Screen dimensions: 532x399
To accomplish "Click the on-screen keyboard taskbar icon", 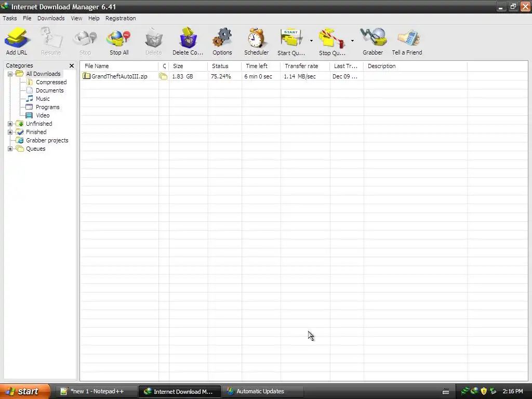I will click(446, 392).
